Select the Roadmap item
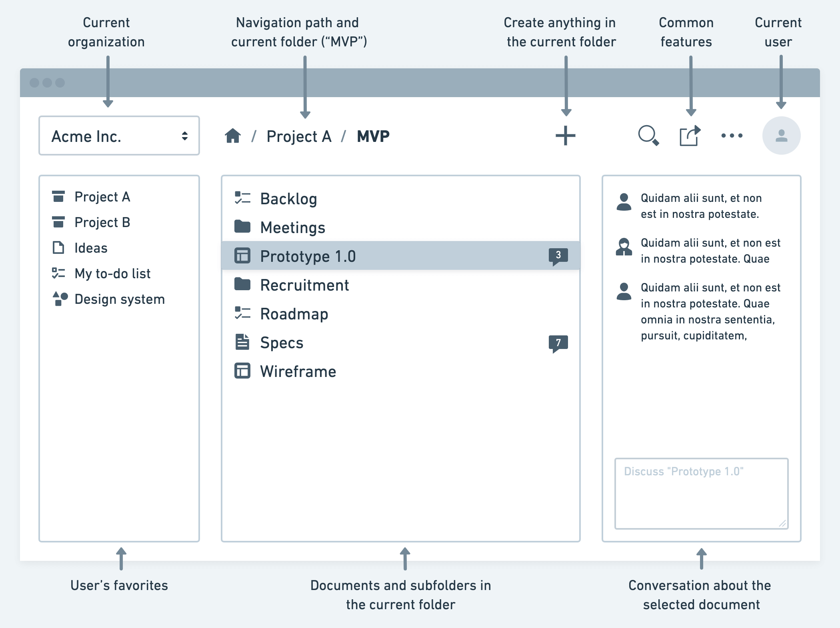This screenshot has height=628, width=840. click(x=294, y=314)
